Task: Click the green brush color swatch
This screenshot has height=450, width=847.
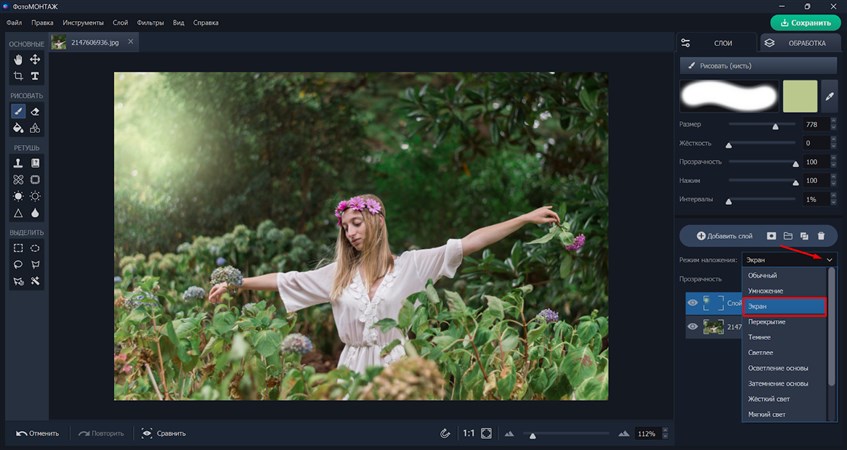Action: coord(799,96)
